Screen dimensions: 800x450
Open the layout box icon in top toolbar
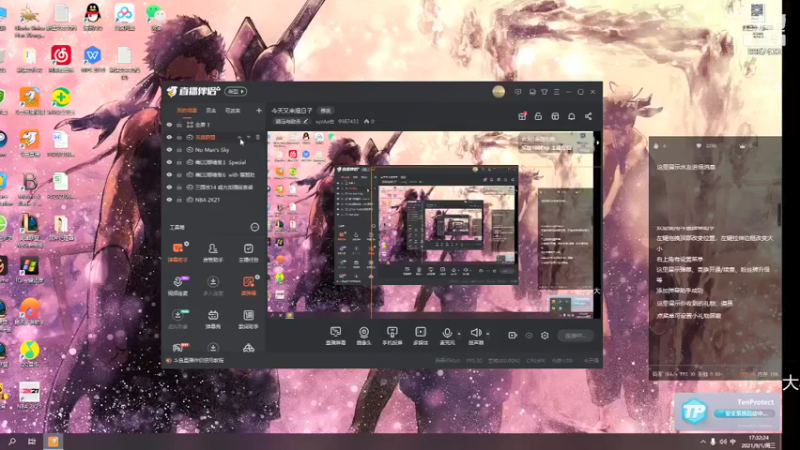point(555,116)
